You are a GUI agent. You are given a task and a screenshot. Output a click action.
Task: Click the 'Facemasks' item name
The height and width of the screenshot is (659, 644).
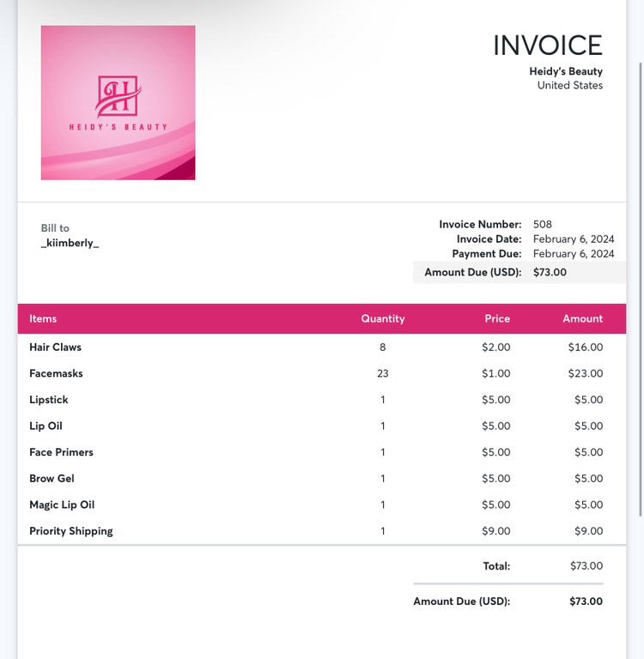(56, 373)
